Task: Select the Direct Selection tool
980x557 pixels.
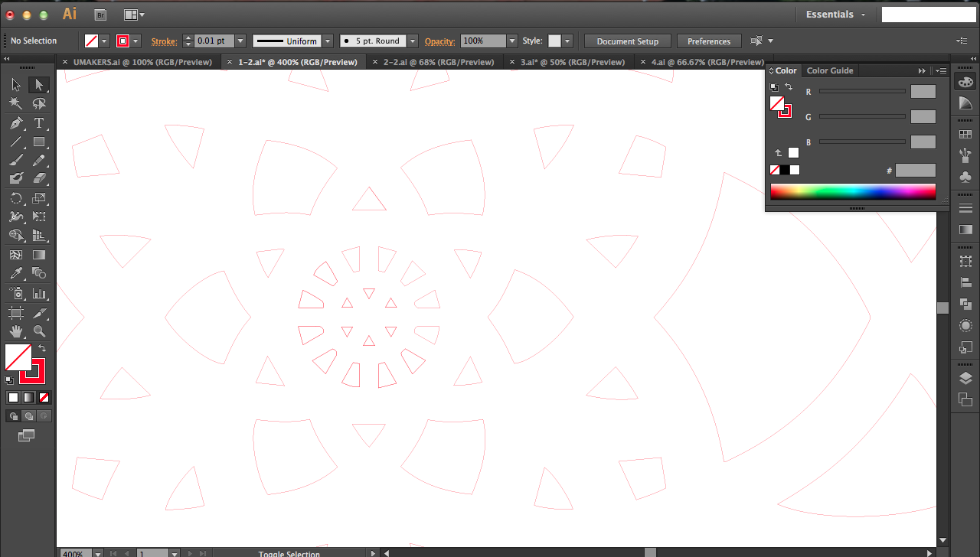Action: pyautogui.click(x=38, y=85)
